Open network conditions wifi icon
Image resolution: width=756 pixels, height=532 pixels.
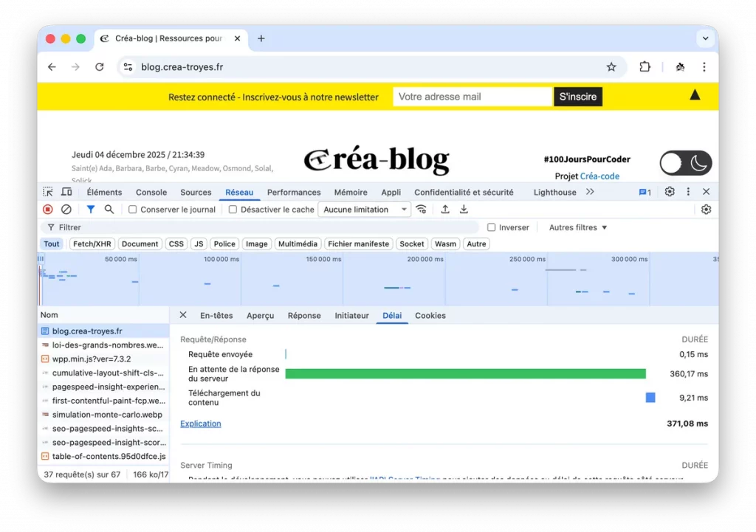coord(422,210)
